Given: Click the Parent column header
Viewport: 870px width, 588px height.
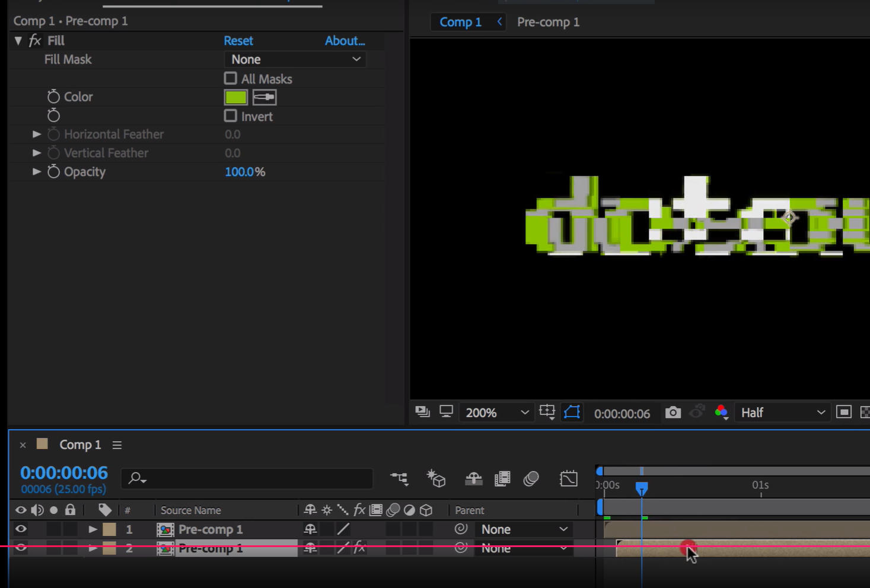Looking at the screenshot, I should (469, 510).
